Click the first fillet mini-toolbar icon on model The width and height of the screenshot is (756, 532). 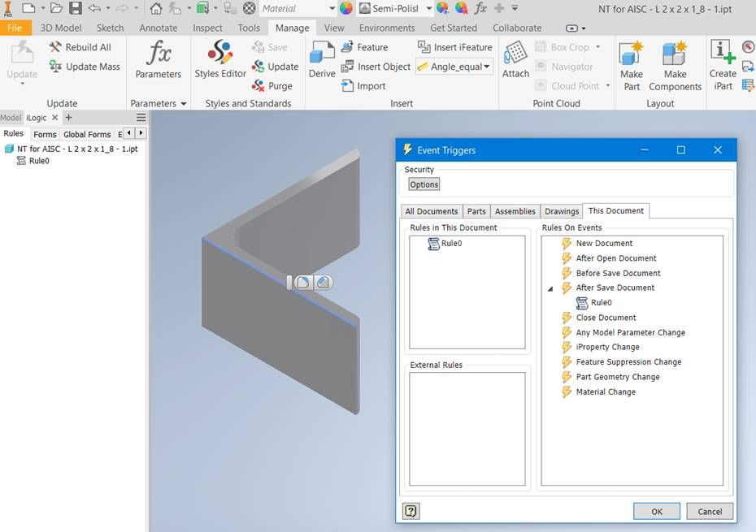click(302, 283)
